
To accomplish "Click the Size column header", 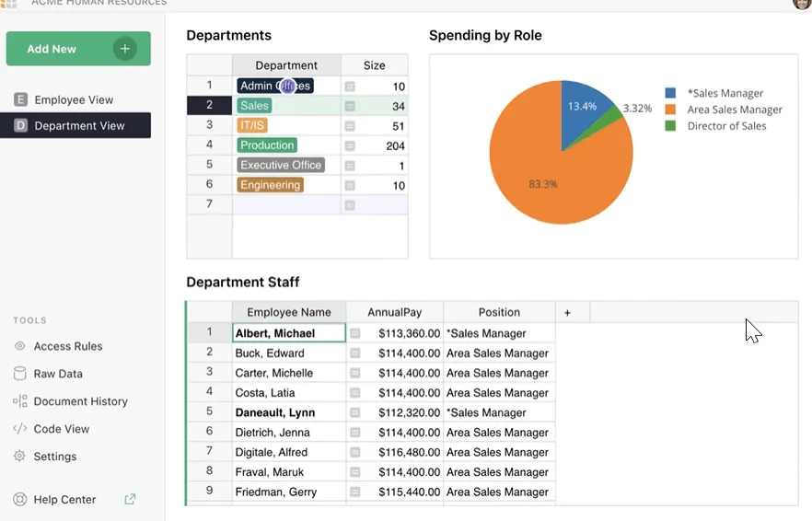I will pos(375,65).
